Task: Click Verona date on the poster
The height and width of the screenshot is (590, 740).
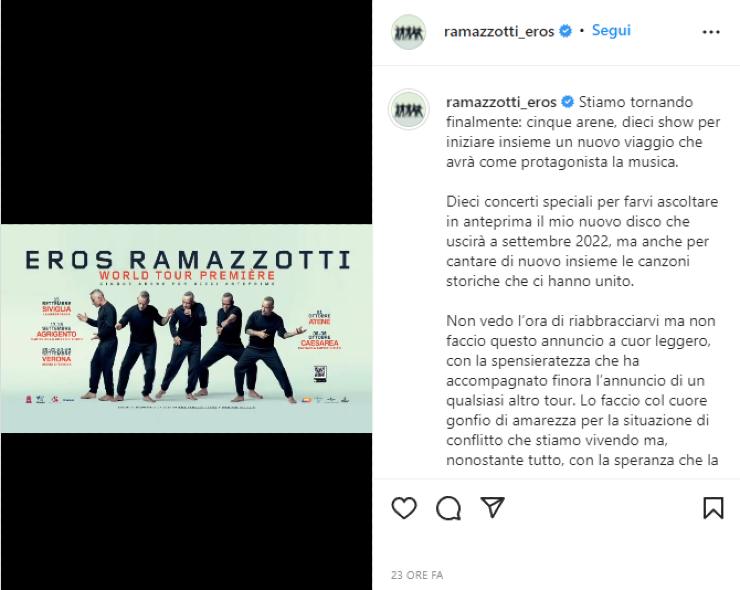Action: tap(57, 358)
